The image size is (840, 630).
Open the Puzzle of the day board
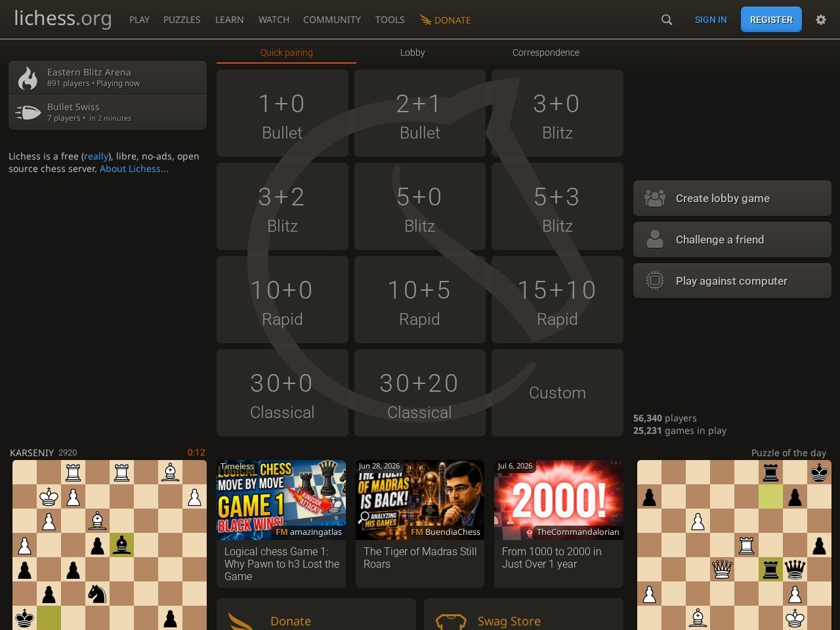click(734, 545)
